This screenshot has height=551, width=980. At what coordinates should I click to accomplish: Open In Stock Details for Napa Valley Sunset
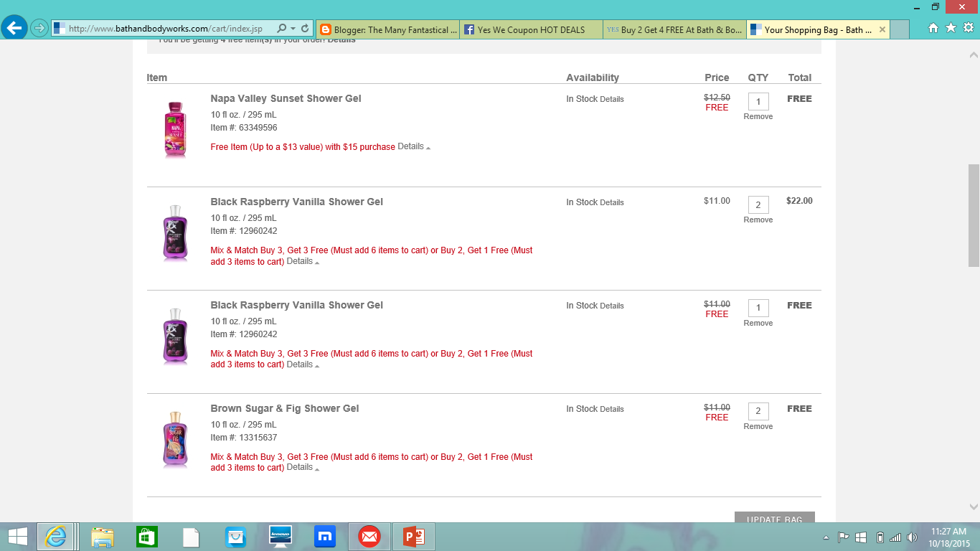pos(611,99)
